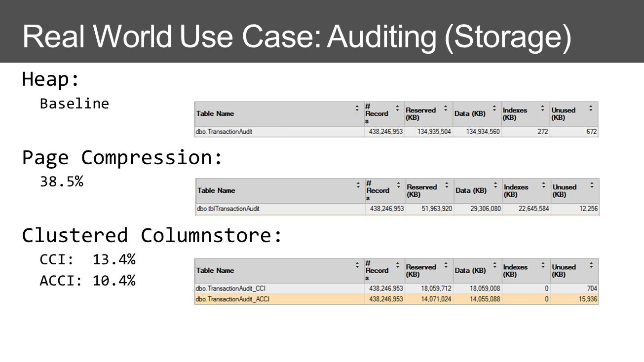The width and height of the screenshot is (644, 362).
Task: Sort Indexes (KB) in Page Compression table
Action: [543, 185]
